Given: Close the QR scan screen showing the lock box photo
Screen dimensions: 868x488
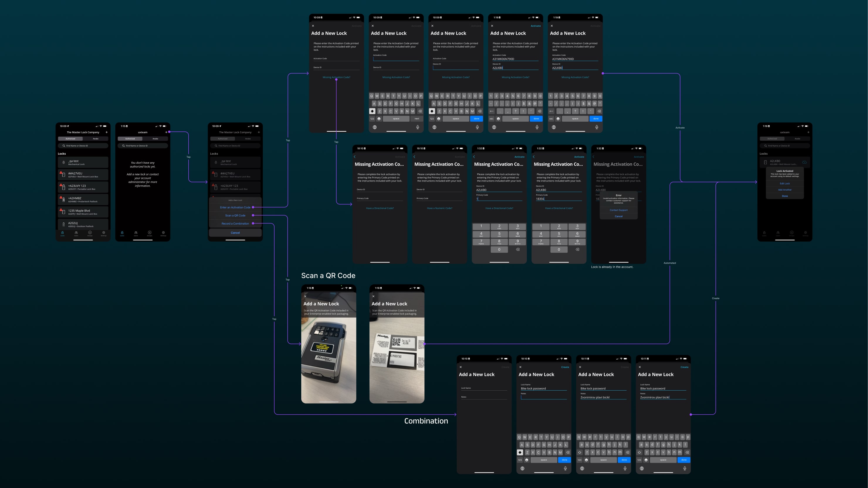Looking at the screenshot, I should [x=305, y=296].
